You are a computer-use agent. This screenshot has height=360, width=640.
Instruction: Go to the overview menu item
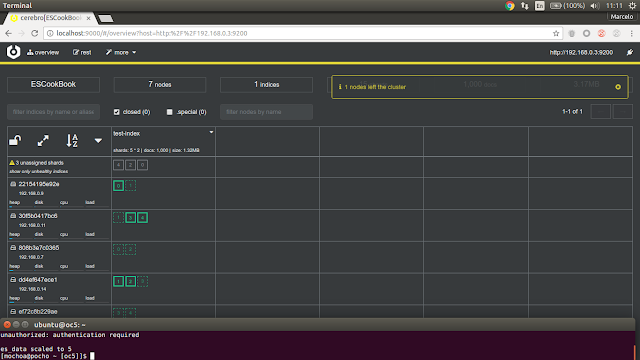coord(43,52)
